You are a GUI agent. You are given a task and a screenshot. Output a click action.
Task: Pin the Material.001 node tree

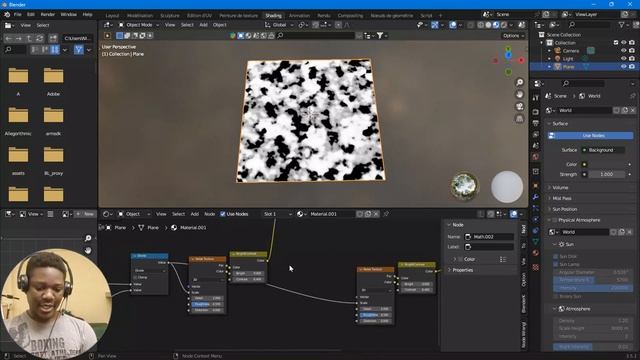(x=386, y=214)
